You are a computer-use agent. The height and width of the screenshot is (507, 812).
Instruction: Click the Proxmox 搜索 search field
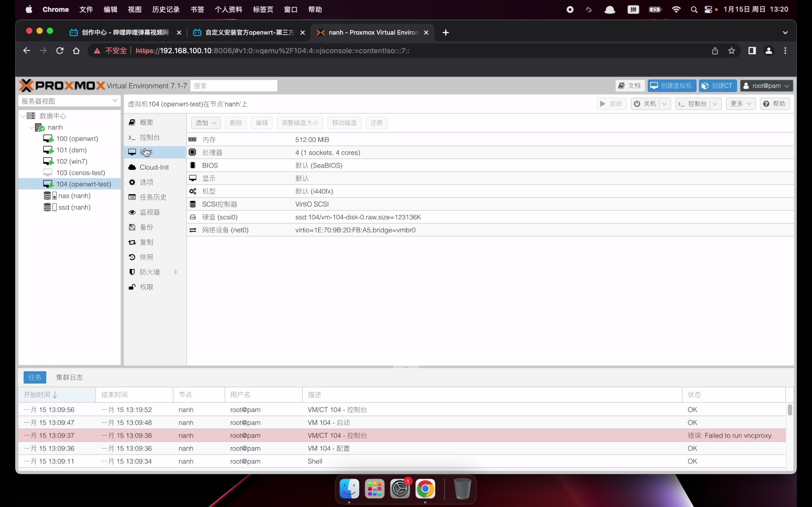click(x=234, y=86)
